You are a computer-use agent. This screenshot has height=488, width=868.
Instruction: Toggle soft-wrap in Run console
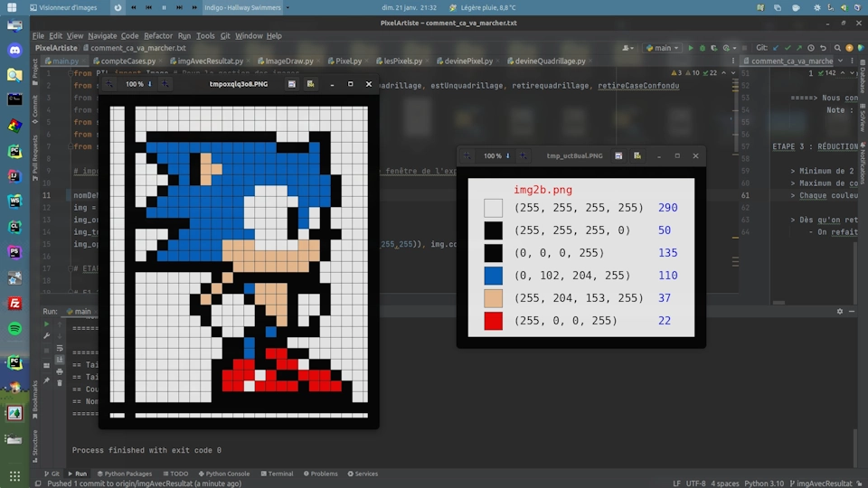coord(60,349)
